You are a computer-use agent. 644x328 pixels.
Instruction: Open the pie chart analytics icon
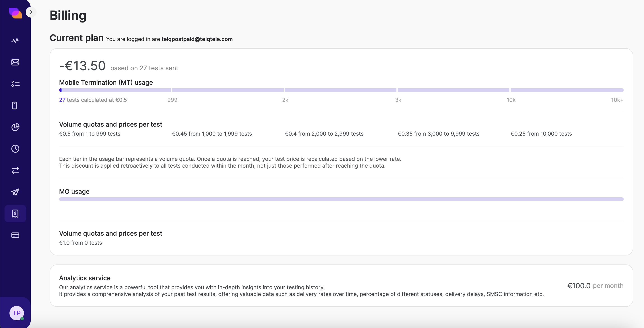(x=15, y=127)
